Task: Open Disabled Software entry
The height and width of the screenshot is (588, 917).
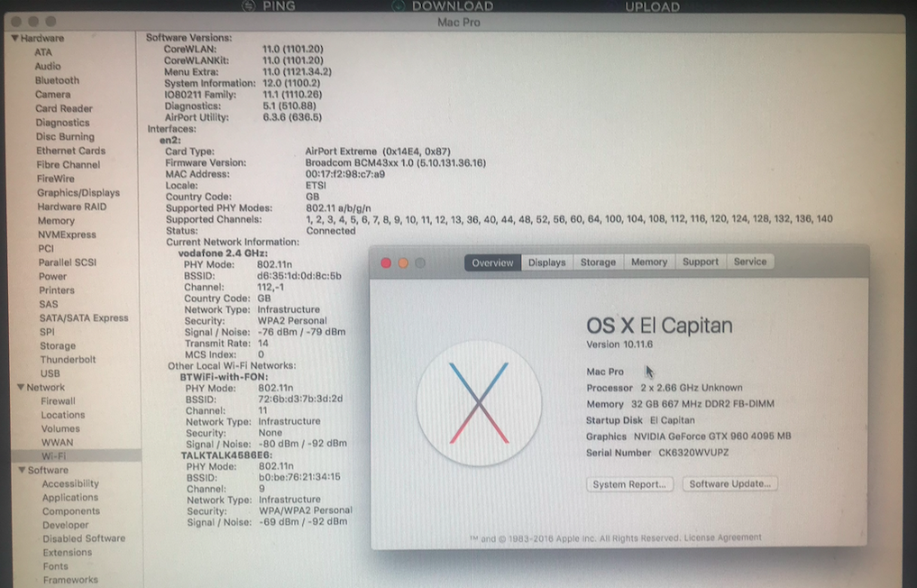Action: click(84, 538)
